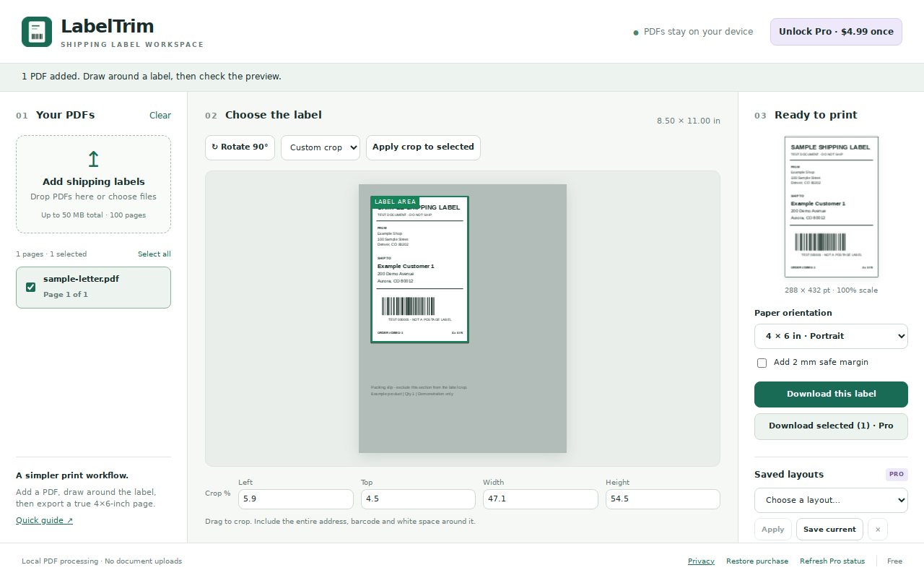This screenshot has width=924, height=578.
Task: Click the Height crop percent field
Action: coord(663,499)
